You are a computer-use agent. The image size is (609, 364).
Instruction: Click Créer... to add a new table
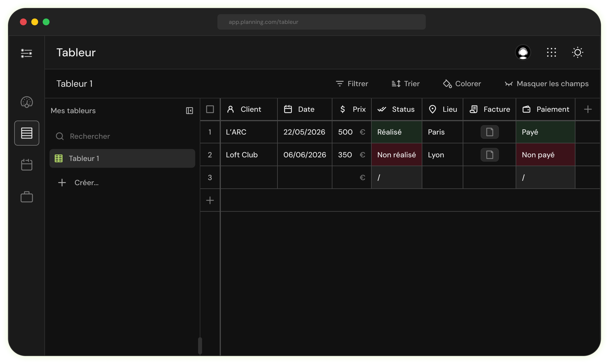click(78, 183)
